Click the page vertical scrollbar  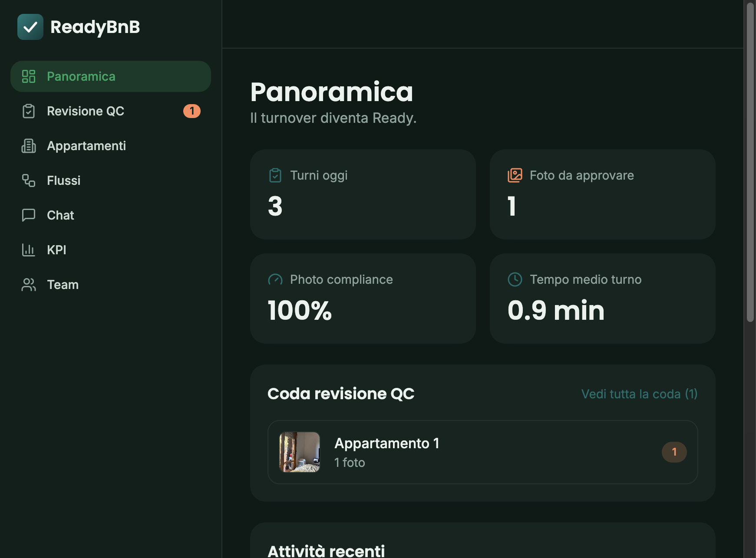[x=750, y=162]
